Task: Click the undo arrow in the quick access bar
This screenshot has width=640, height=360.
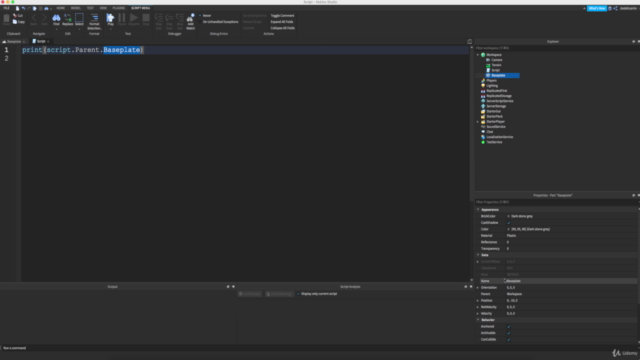Action: [x=23, y=8]
